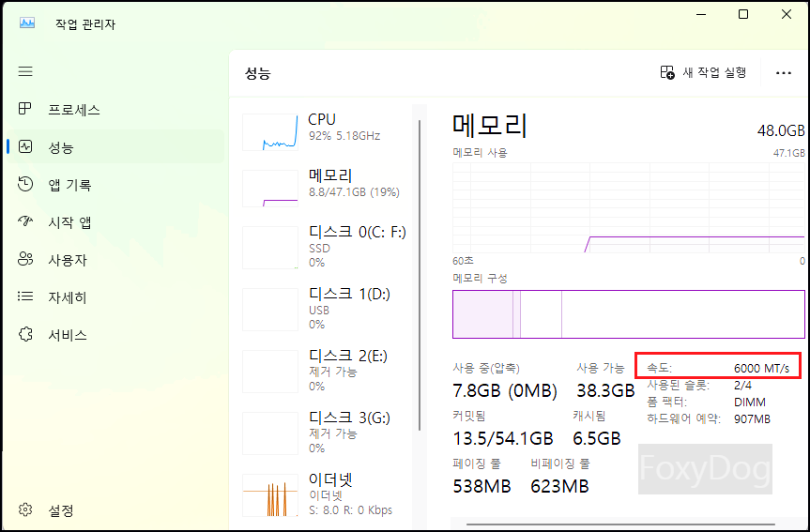
Task: Click the 자세히 list icon
Action: click(x=25, y=296)
